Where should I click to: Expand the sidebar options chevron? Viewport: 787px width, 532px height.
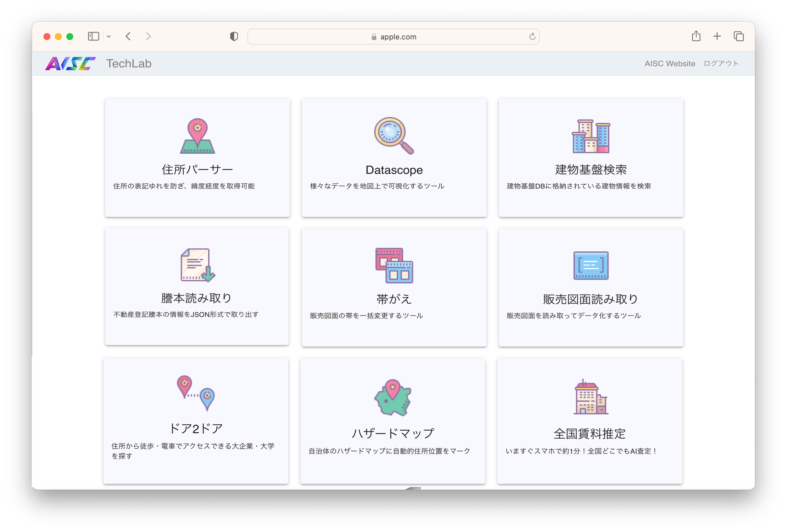coord(109,36)
